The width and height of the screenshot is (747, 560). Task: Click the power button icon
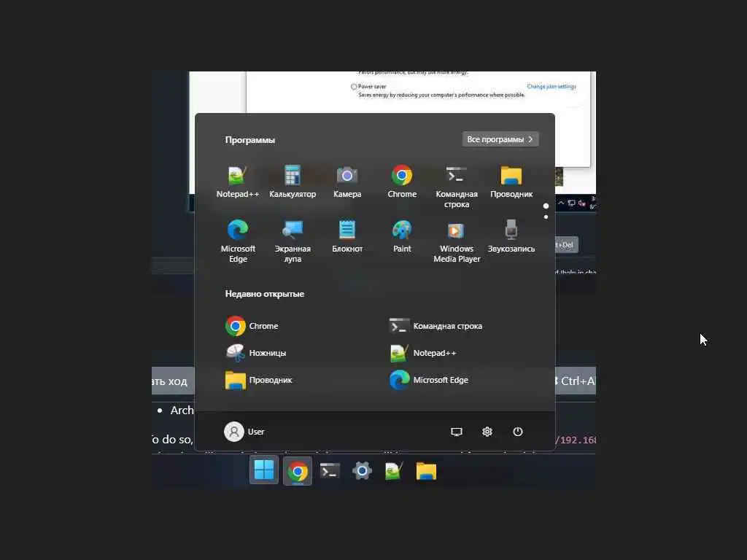518,432
